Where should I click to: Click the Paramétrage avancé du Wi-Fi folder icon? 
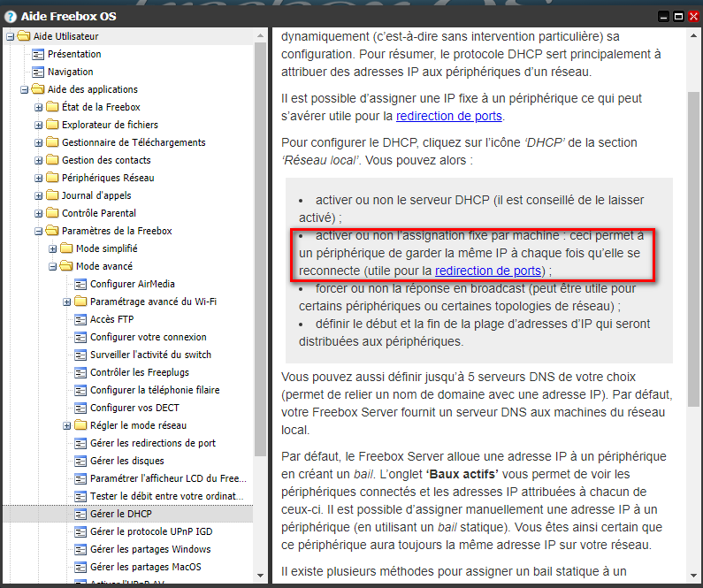(80, 302)
